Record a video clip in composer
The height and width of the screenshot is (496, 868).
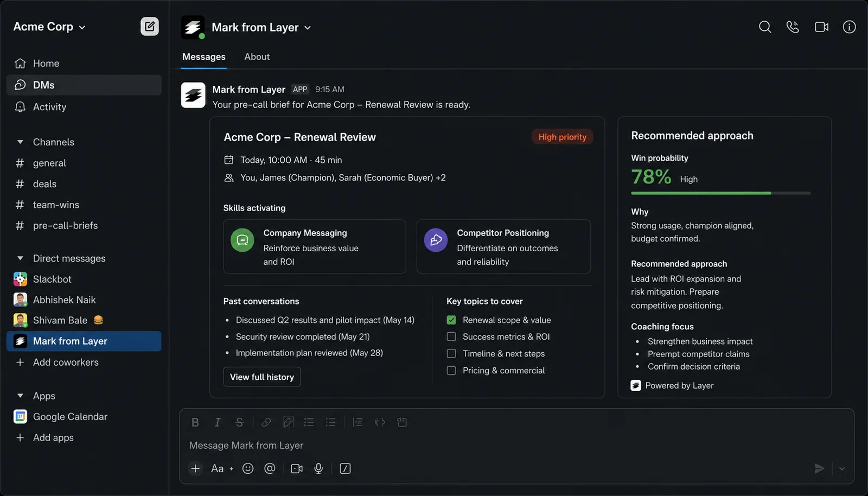[297, 468]
